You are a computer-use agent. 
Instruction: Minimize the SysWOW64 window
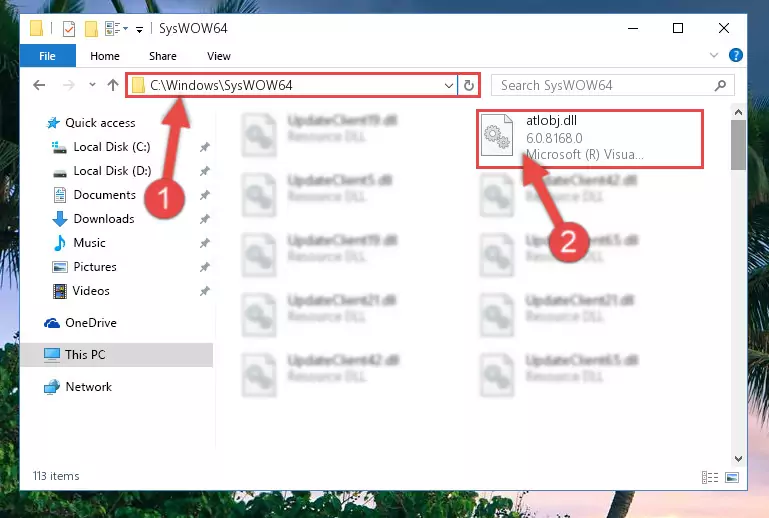[x=633, y=28]
